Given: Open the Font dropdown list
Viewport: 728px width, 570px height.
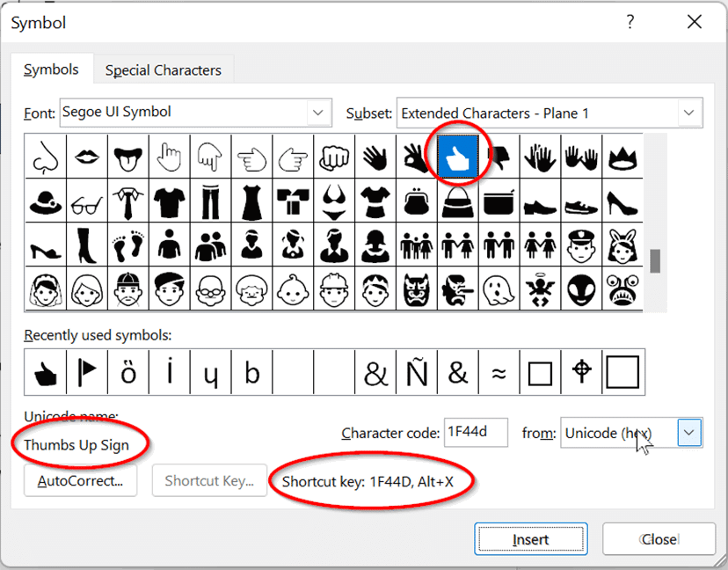Looking at the screenshot, I should pos(318,113).
